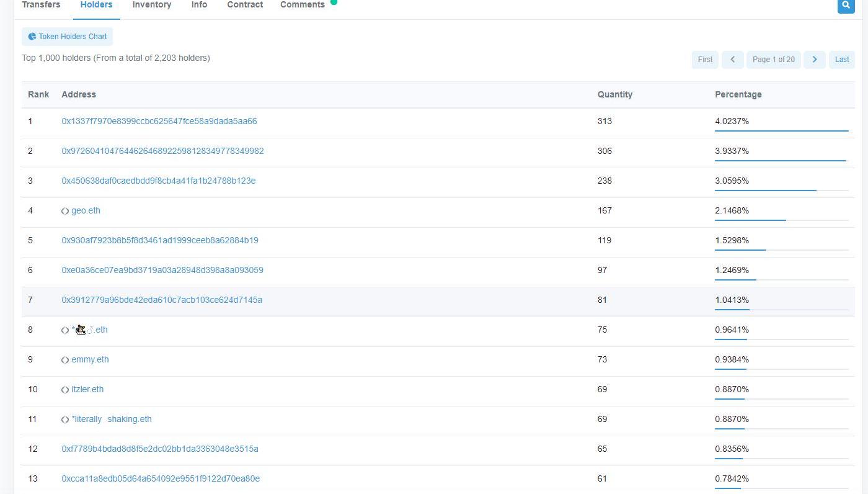Switch to the Transfers tab
Screen dimensions: 868x494
[41, 5]
